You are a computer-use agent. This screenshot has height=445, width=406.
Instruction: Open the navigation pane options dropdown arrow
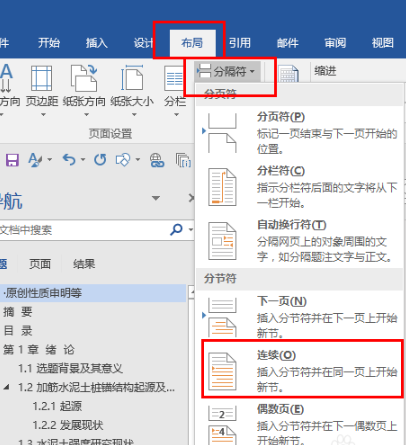(156, 198)
